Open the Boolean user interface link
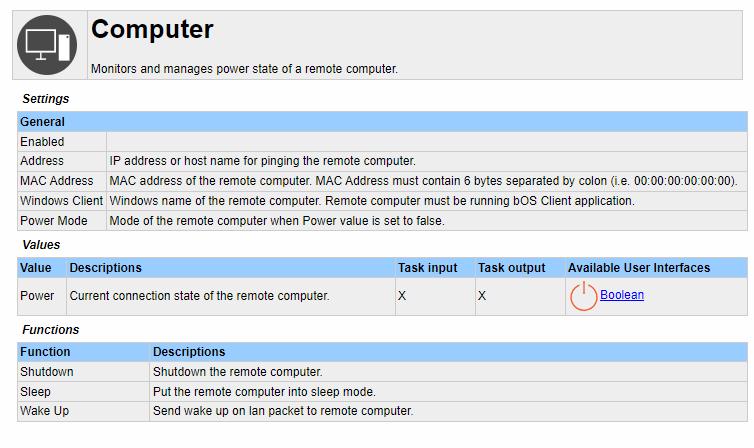754x448 pixels. tap(622, 295)
